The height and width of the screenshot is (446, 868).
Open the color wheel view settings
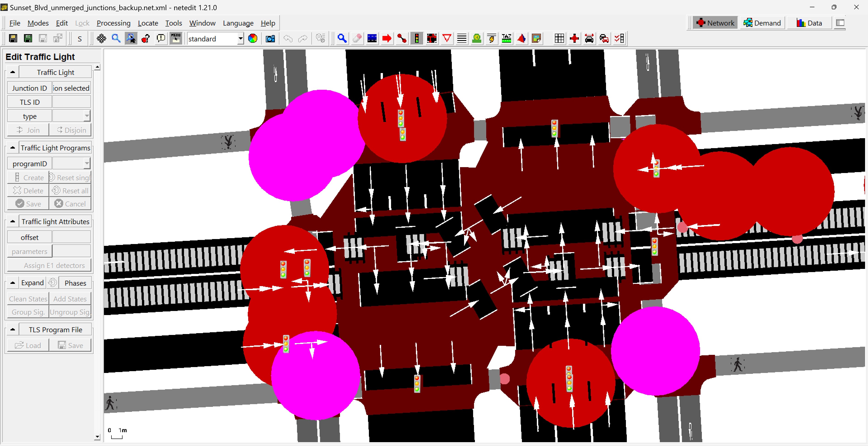coord(253,38)
